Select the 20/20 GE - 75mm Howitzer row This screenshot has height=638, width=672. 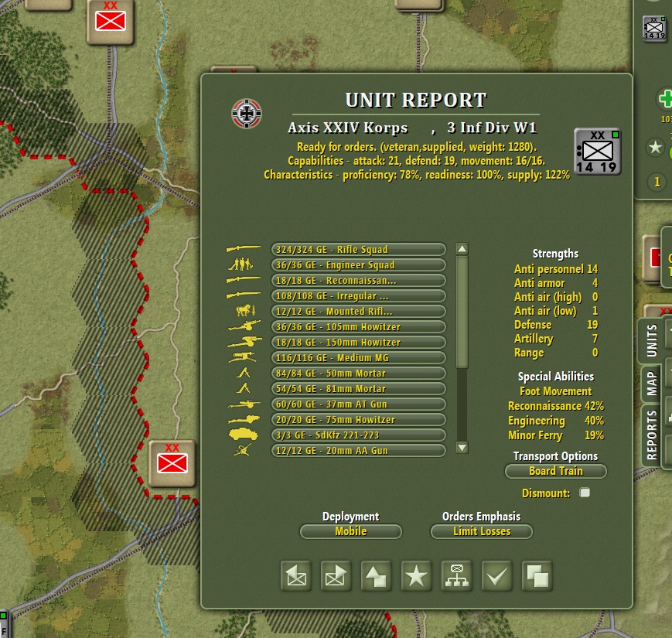pos(359,419)
